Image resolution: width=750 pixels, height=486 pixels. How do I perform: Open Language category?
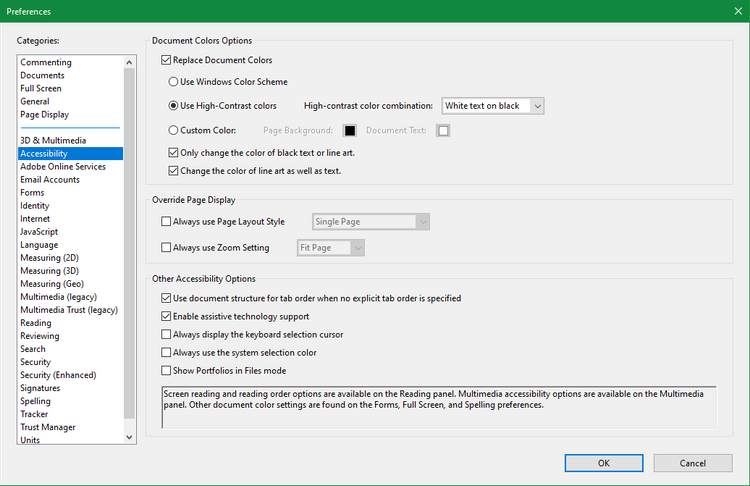39,245
